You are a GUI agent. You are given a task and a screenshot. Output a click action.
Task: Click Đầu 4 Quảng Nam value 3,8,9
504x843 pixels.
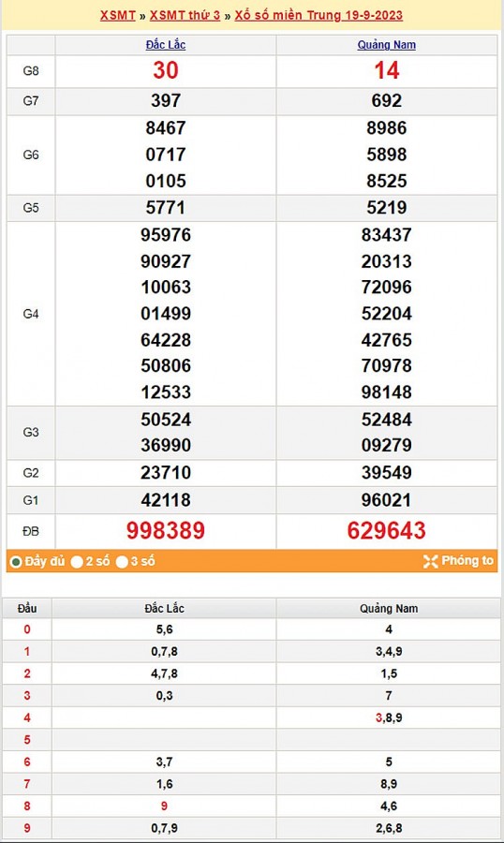389,717
